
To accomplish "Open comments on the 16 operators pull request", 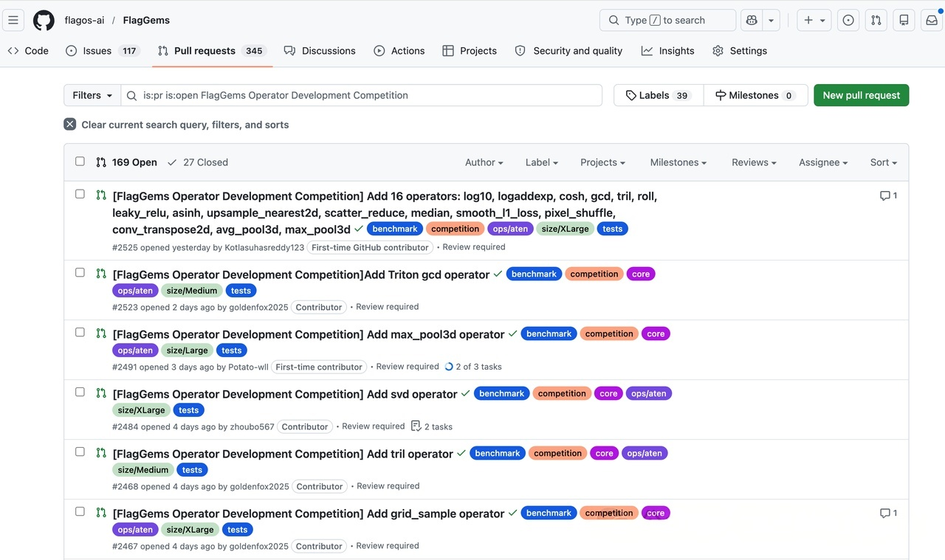I will coord(888,196).
